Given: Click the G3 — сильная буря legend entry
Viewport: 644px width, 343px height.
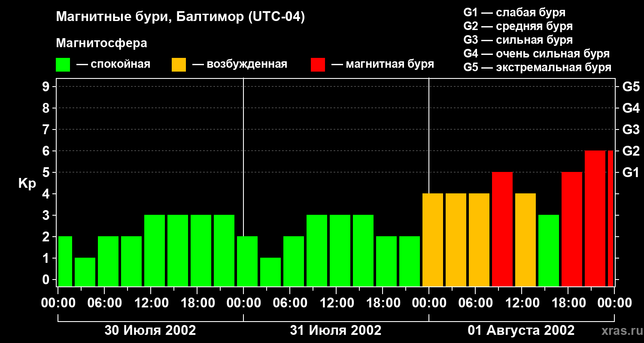Looking at the screenshot, I should 518,40.
